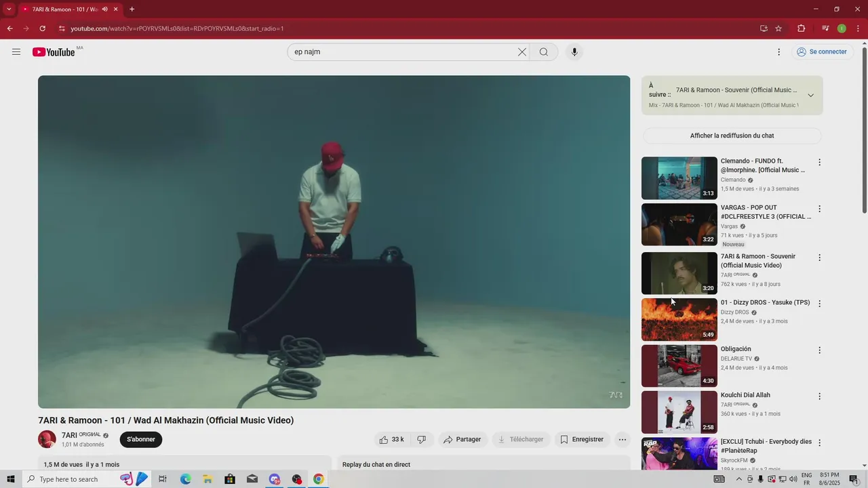Viewport: 868px width, 488px height.
Task: Open Chrome media controls icon
Action: pyautogui.click(x=825, y=28)
